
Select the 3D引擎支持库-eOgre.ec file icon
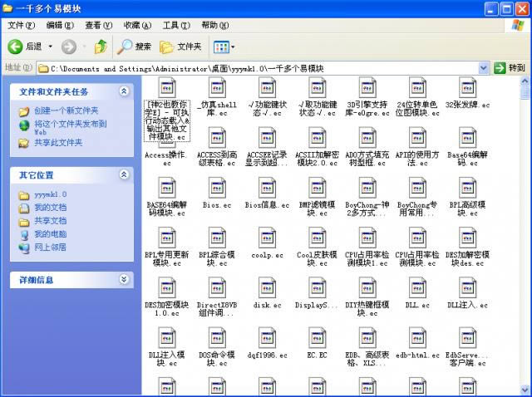pos(367,88)
